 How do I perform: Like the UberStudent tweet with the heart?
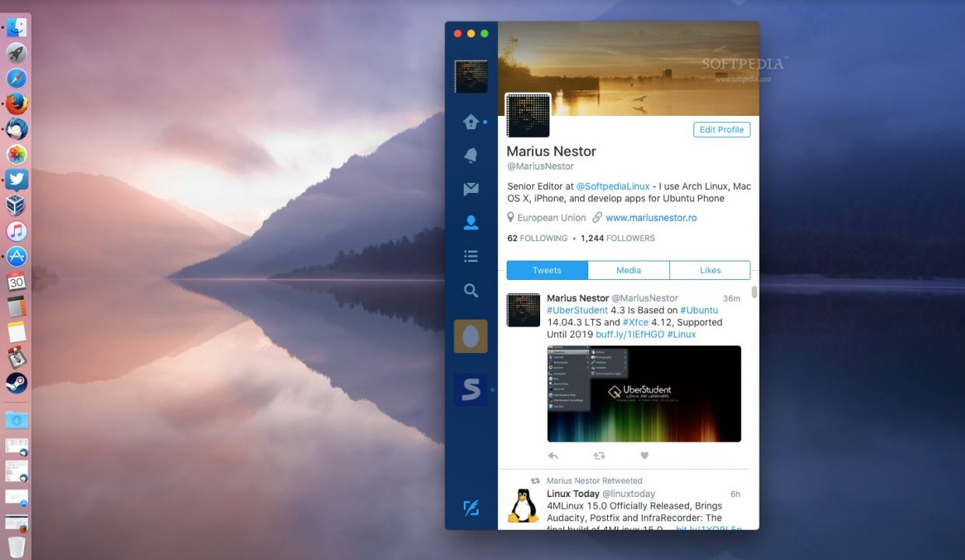coord(644,454)
